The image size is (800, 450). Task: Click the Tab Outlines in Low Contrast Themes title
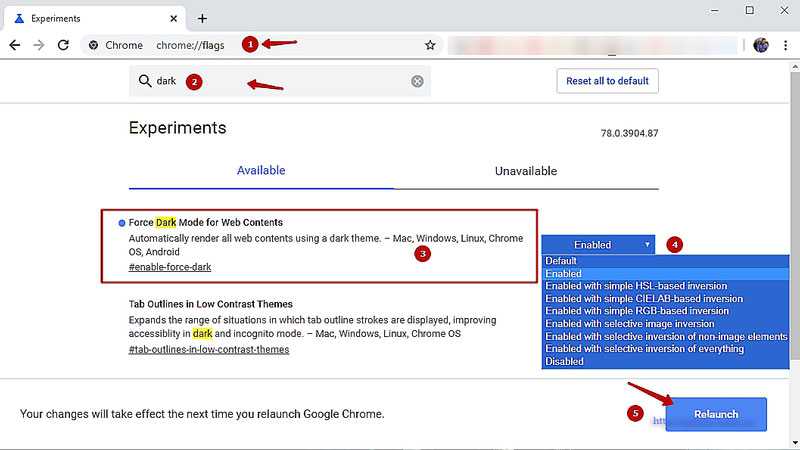tap(211, 304)
